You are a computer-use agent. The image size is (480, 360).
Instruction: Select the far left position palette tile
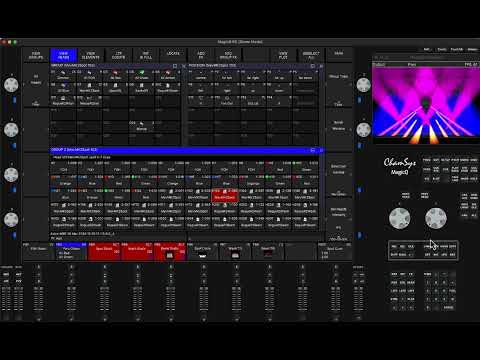click(x=227, y=75)
